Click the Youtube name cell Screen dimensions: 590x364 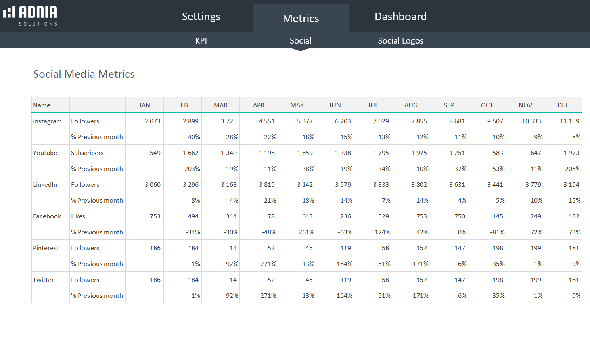coord(45,153)
